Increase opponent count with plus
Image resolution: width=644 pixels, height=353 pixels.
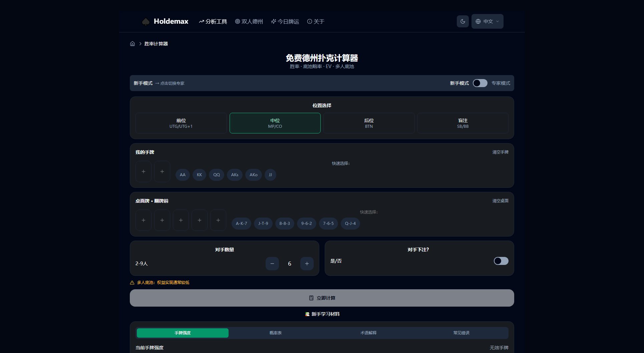coord(307,264)
